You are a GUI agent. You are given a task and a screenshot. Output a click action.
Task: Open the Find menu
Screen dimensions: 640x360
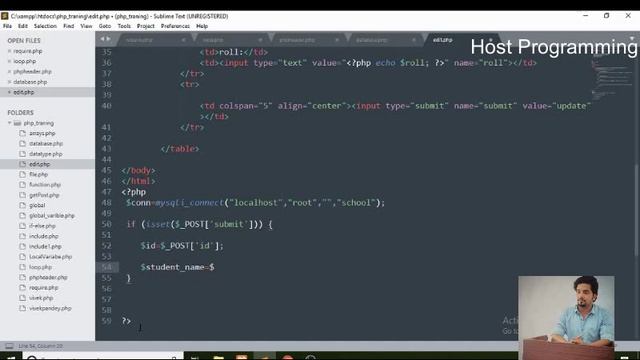[69, 26]
